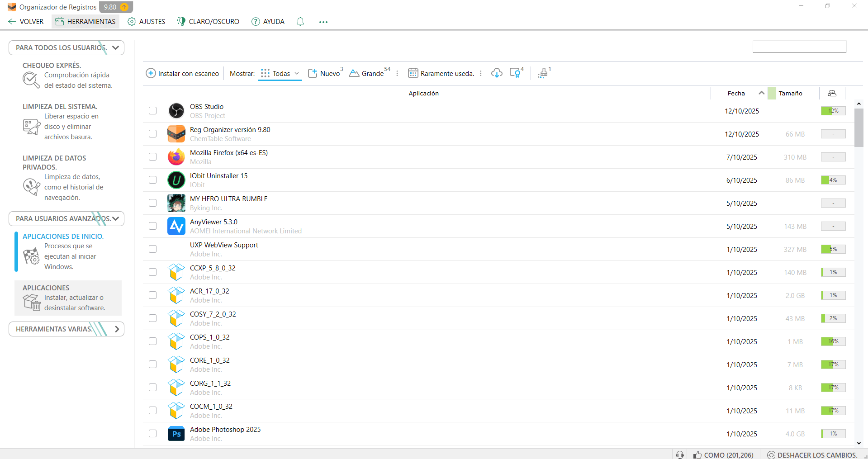Select the CORG_1_1_32 row name
This screenshot has width=868, height=459.
pyautogui.click(x=210, y=383)
